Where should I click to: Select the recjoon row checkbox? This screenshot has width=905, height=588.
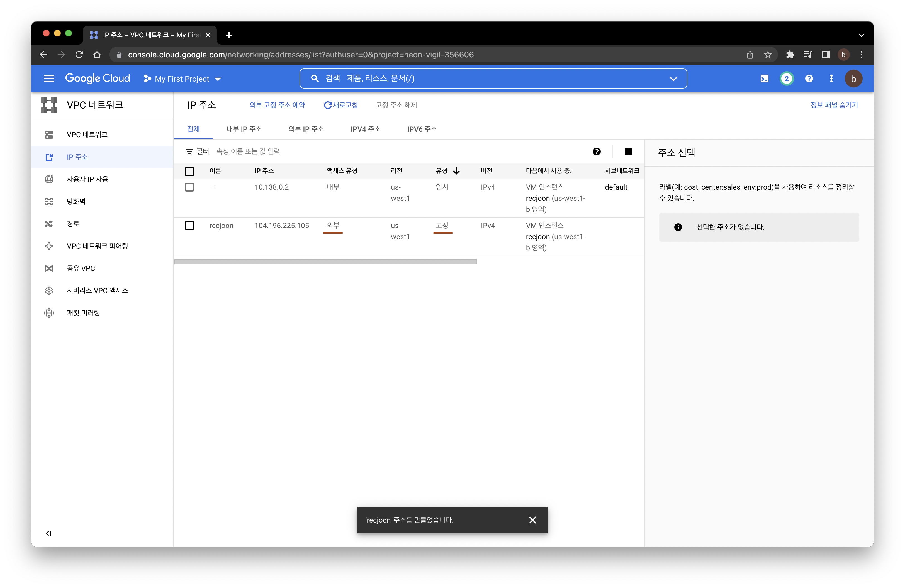tap(189, 226)
